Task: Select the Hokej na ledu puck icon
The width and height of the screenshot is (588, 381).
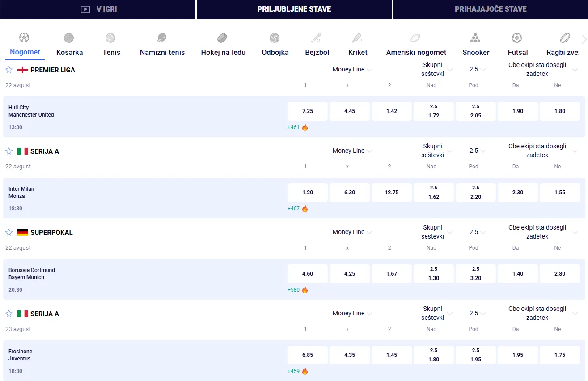Action: 222,38
